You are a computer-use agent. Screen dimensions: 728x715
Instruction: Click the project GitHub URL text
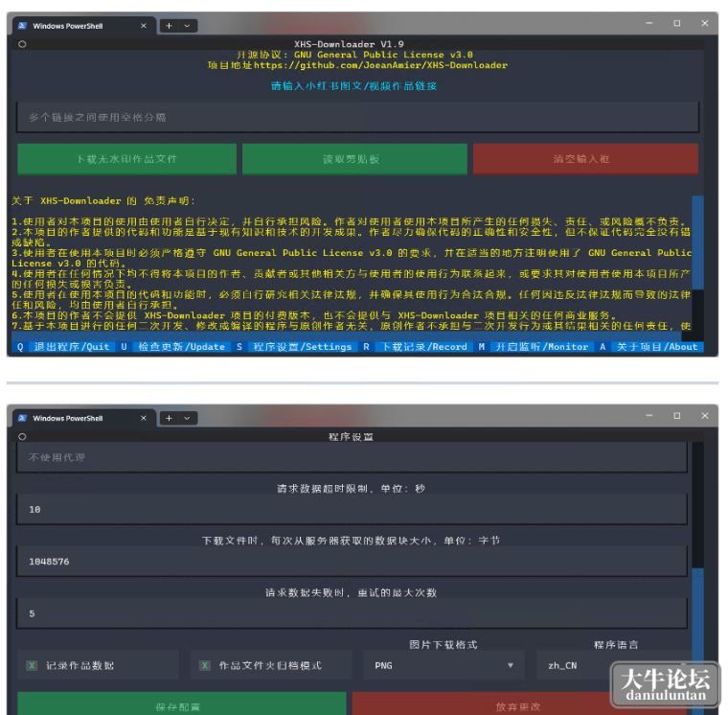380,65
